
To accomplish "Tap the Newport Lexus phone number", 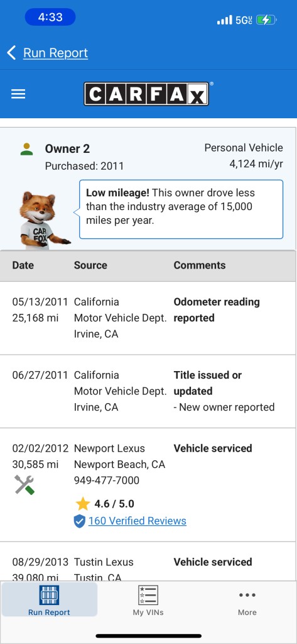I will point(107,480).
